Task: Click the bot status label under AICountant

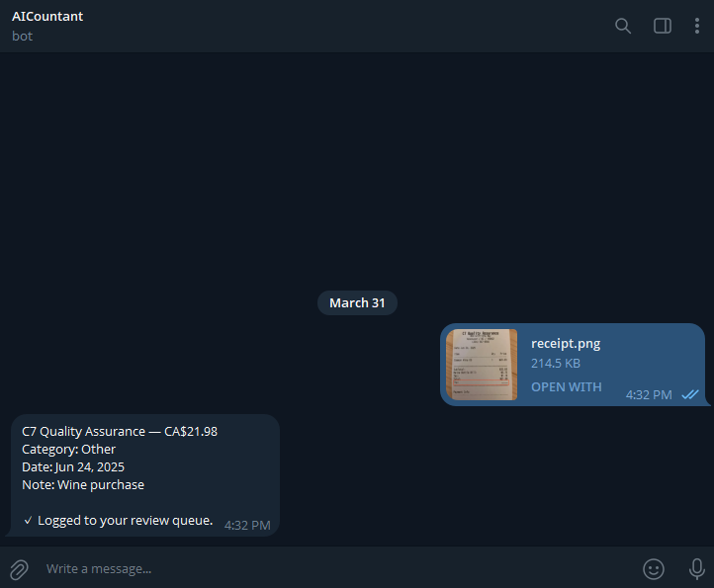Action: click(x=23, y=36)
